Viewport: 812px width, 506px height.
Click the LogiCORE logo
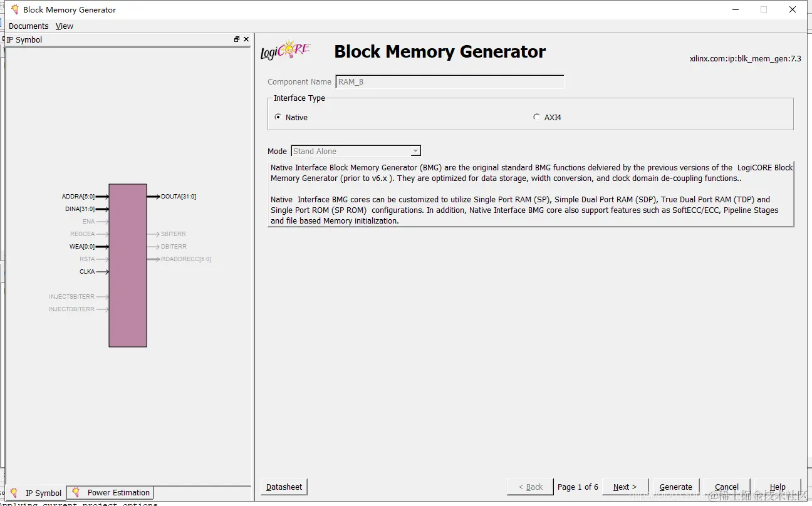point(286,50)
